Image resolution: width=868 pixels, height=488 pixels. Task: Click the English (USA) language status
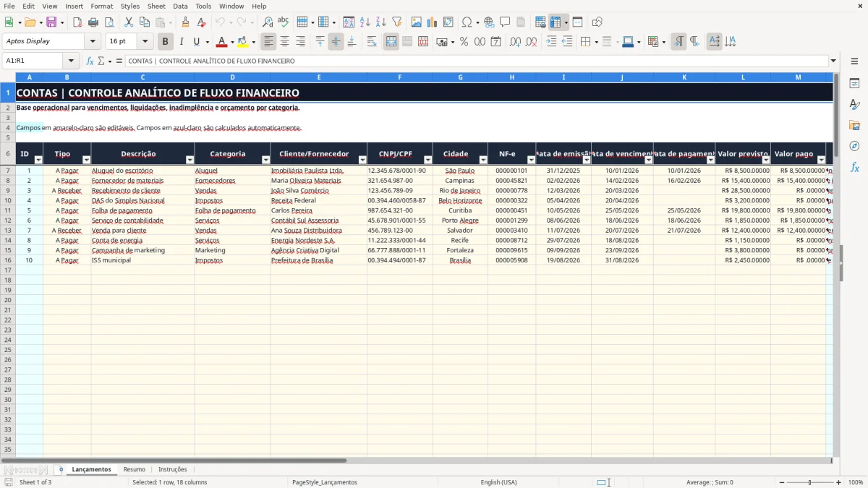[498, 482]
